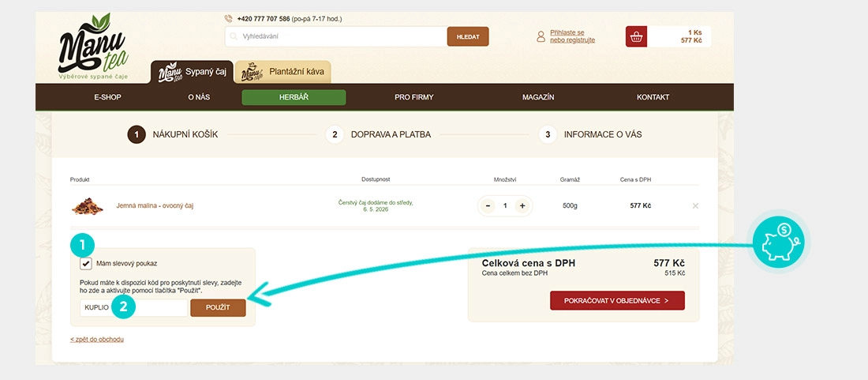Click the search magnifier icon
This screenshot has height=380, width=868.
pyautogui.click(x=233, y=36)
